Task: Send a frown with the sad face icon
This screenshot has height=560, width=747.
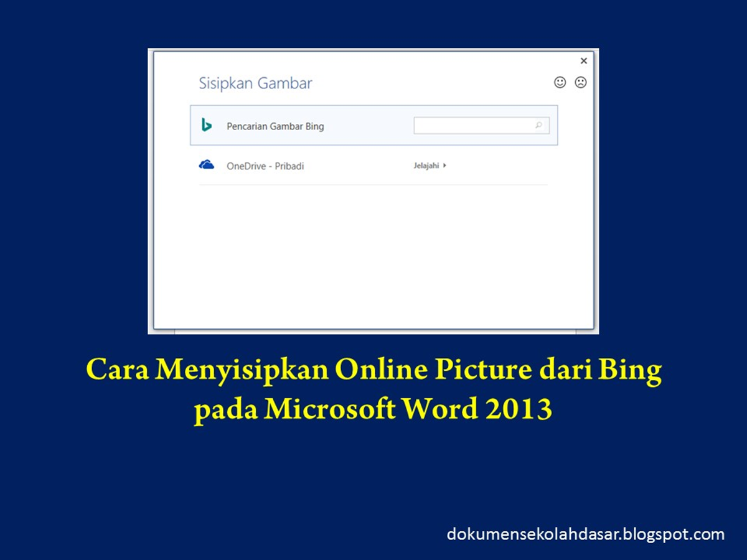Action: click(581, 82)
